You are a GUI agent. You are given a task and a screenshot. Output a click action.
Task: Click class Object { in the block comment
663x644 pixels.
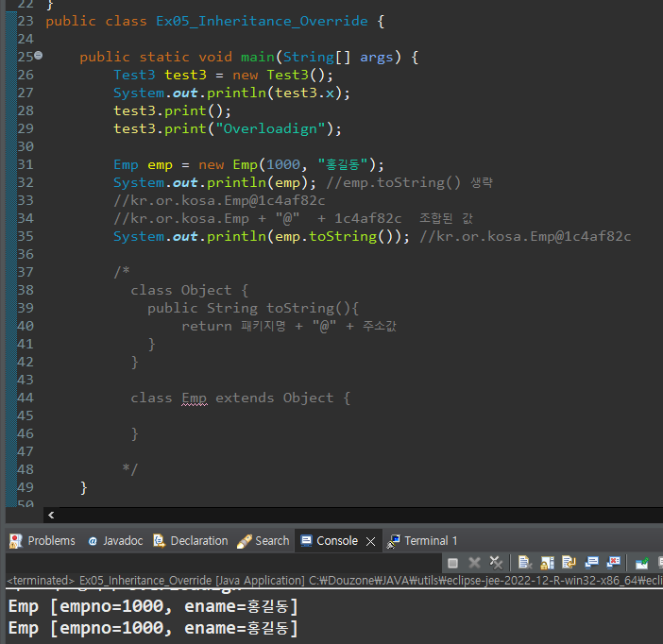(x=190, y=290)
